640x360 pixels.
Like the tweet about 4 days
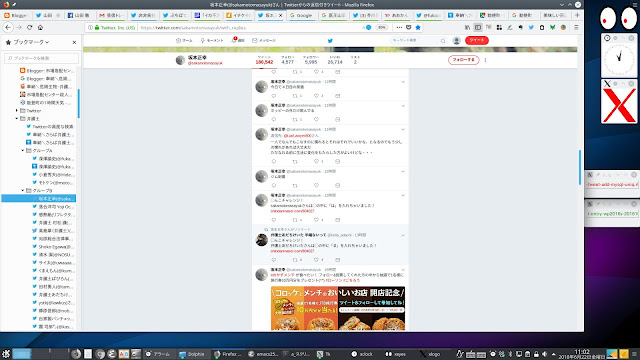[316, 96]
